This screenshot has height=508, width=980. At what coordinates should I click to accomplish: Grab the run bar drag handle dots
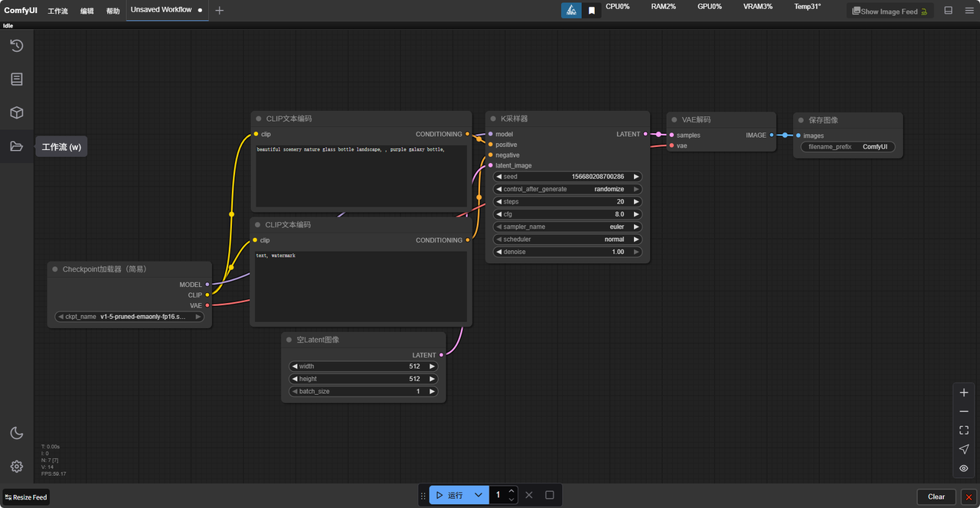pos(423,496)
